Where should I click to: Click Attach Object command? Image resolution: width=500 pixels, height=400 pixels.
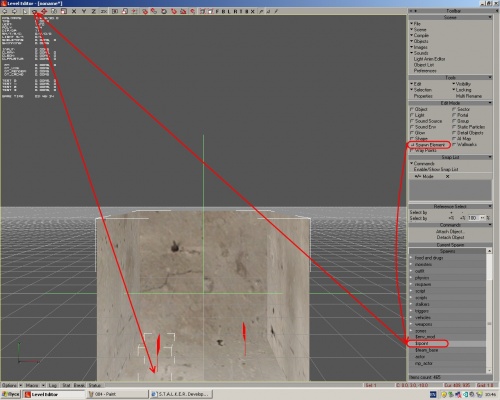[450, 231]
